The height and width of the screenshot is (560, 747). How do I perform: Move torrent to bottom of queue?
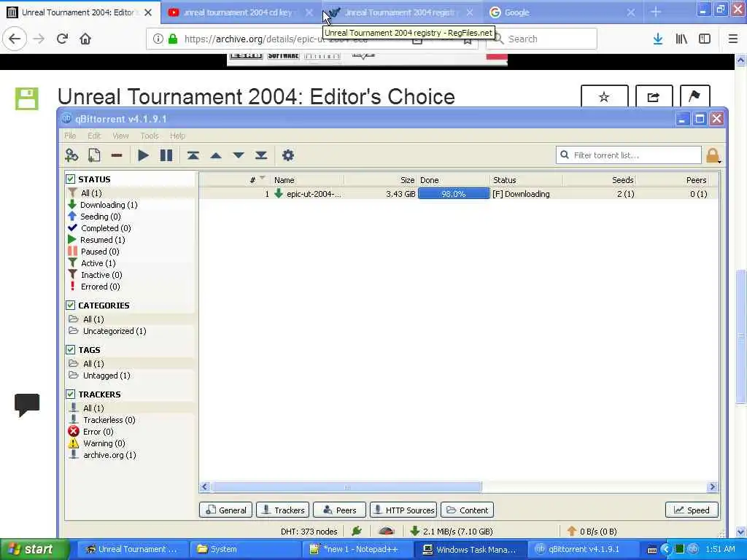261,155
